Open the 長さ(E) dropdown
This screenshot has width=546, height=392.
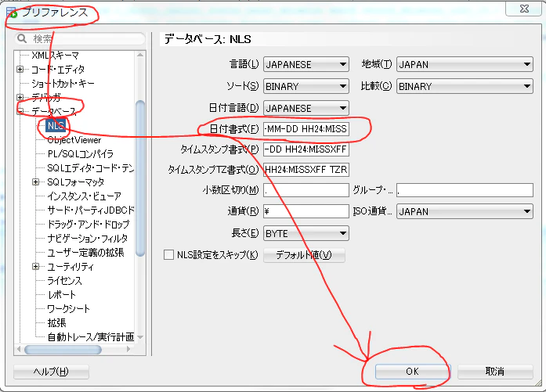click(x=306, y=233)
